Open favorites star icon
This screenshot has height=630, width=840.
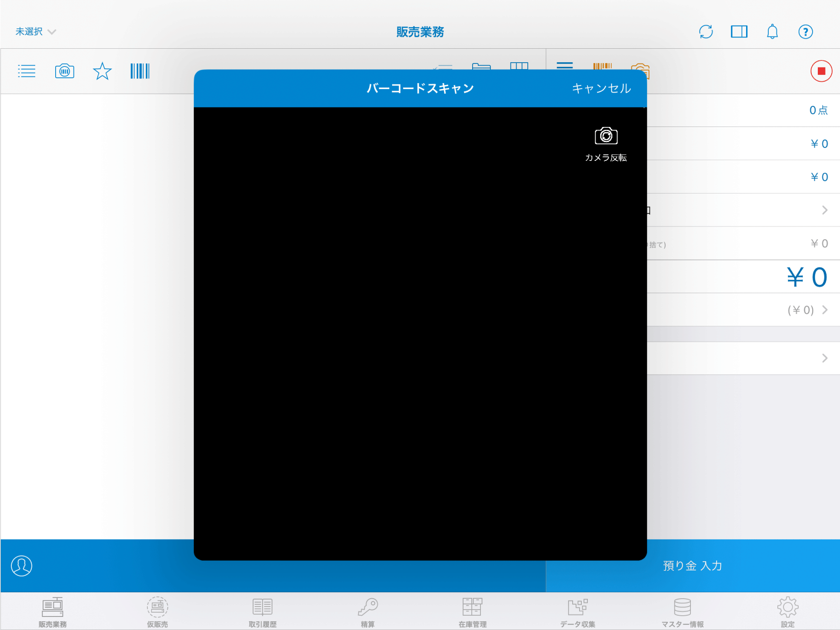(x=102, y=71)
